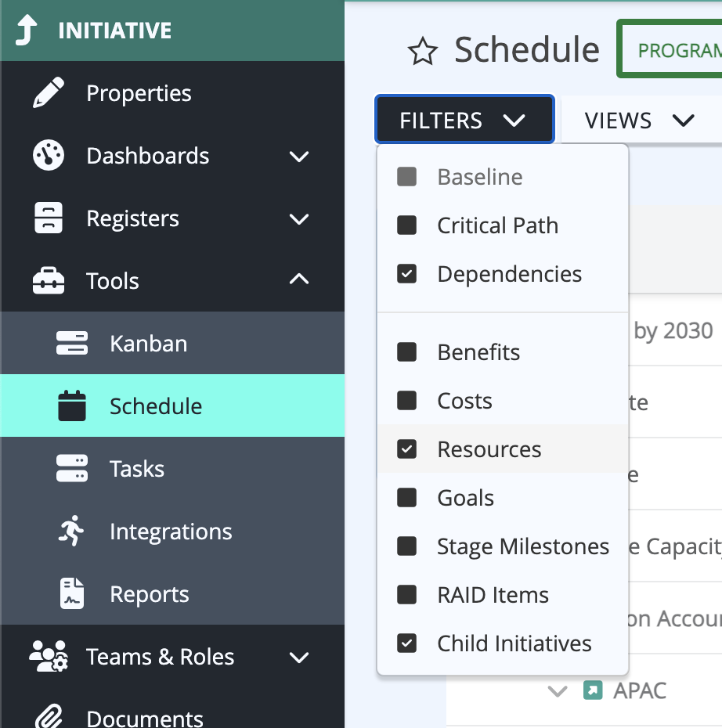Open the Tasks menu item

pos(172,468)
